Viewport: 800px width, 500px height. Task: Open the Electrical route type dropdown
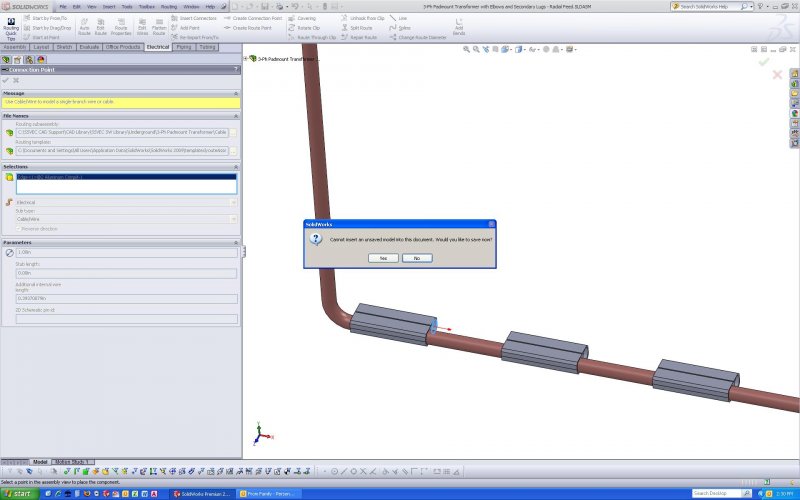(x=233, y=202)
